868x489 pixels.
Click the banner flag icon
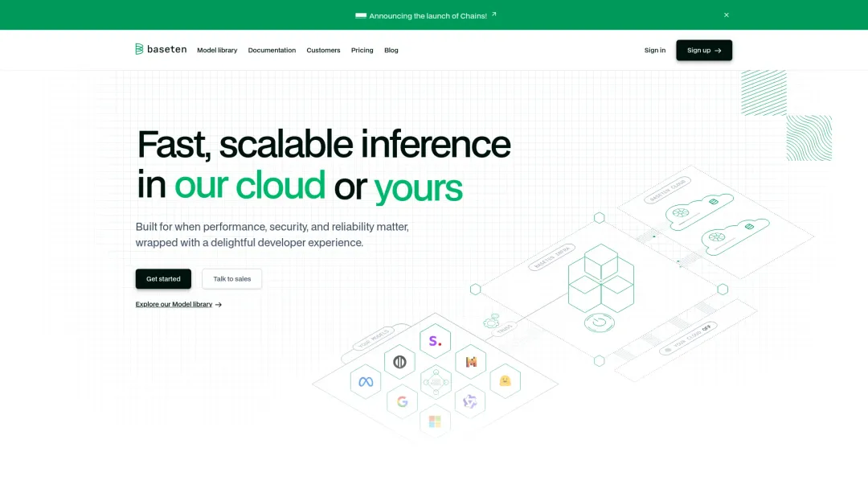pos(361,15)
